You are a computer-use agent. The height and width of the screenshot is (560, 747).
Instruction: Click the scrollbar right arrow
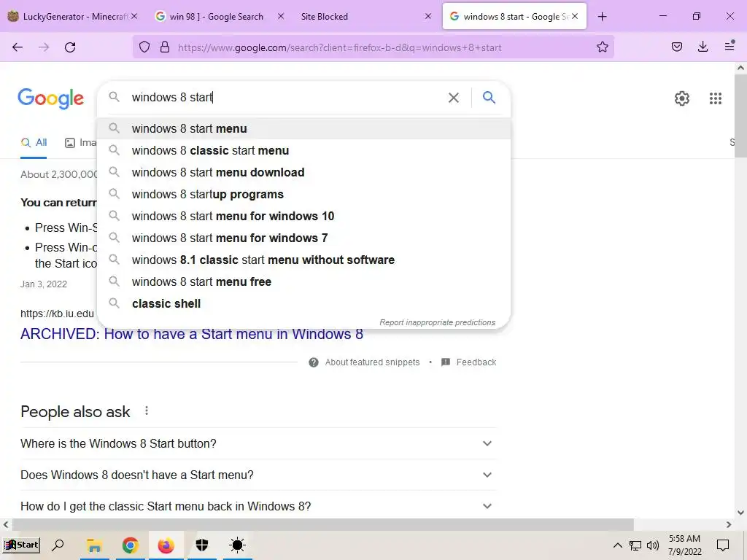[x=729, y=524]
